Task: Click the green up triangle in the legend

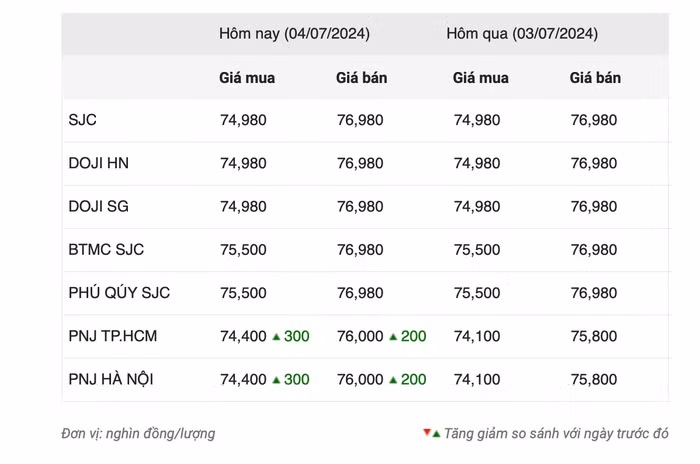Action: click(x=436, y=434)
